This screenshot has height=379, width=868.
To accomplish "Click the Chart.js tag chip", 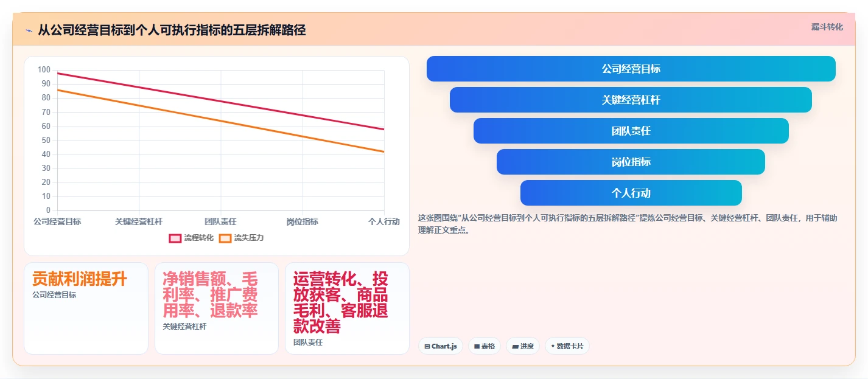I will [440, 346].
